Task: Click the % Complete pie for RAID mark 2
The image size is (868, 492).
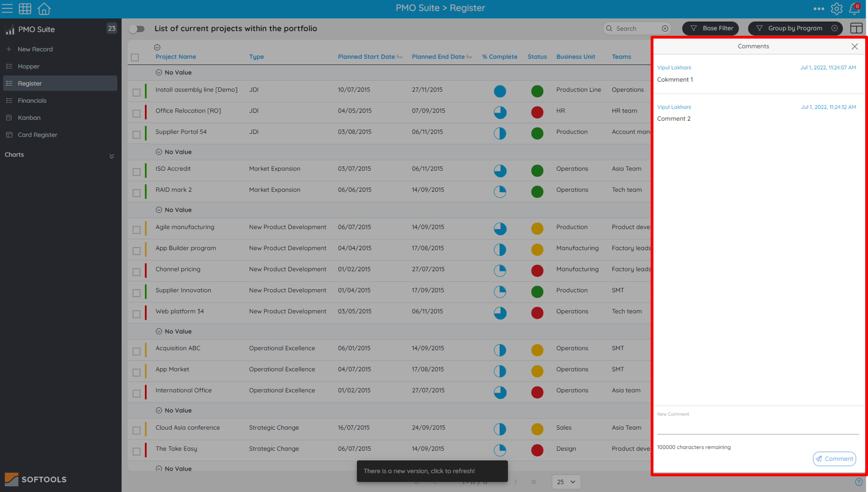Action: tap(500, 192)
